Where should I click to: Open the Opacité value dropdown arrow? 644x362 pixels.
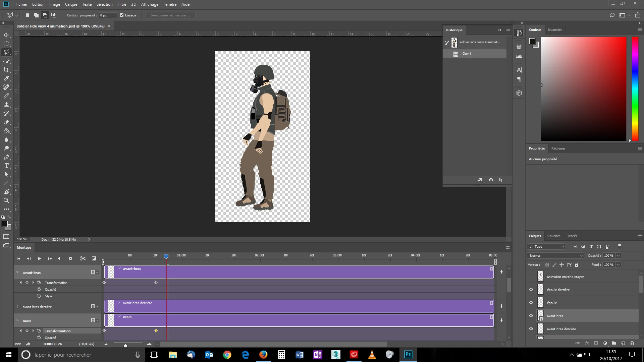point(618,256)
